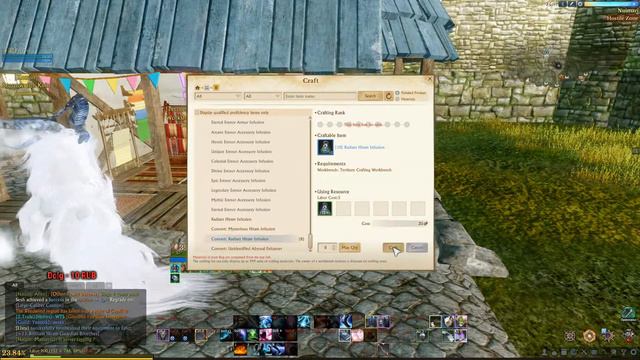
Task: Click the pink skill icon in middle hotbar
Action: pos(265,336)
